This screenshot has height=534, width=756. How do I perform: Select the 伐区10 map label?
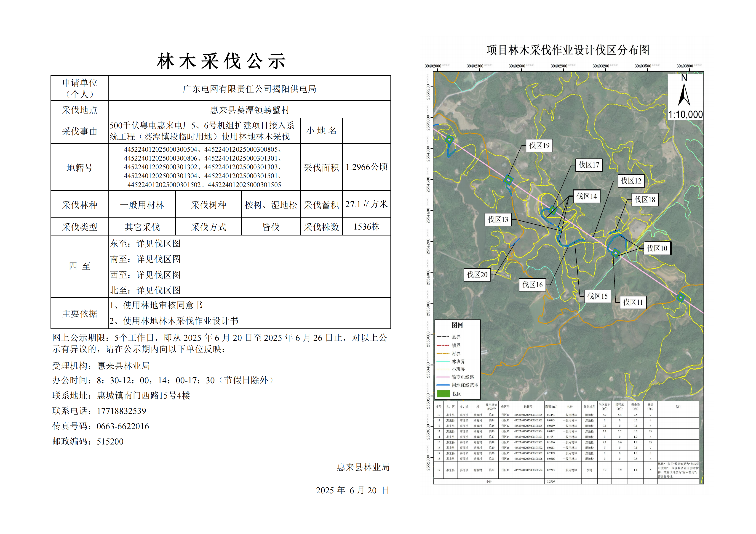[657, 248]
